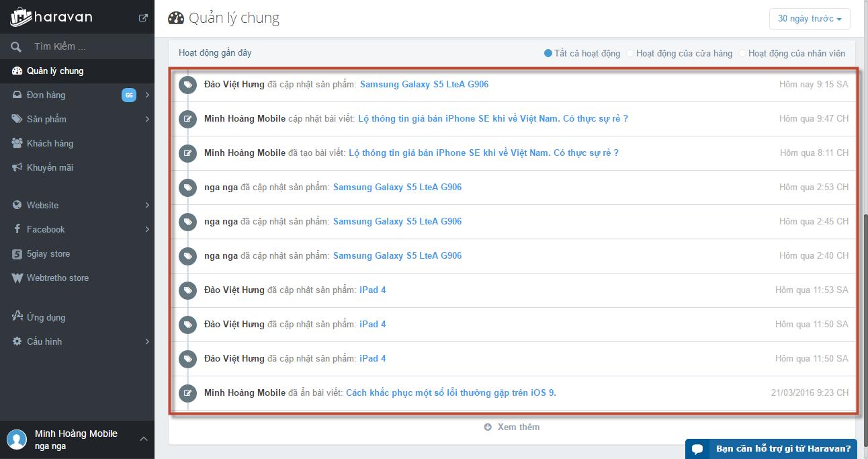
Task: Open Cách khắc phục một số lỗi iOS 9 link
Action: pyautogui.click(x=451, y=393)
